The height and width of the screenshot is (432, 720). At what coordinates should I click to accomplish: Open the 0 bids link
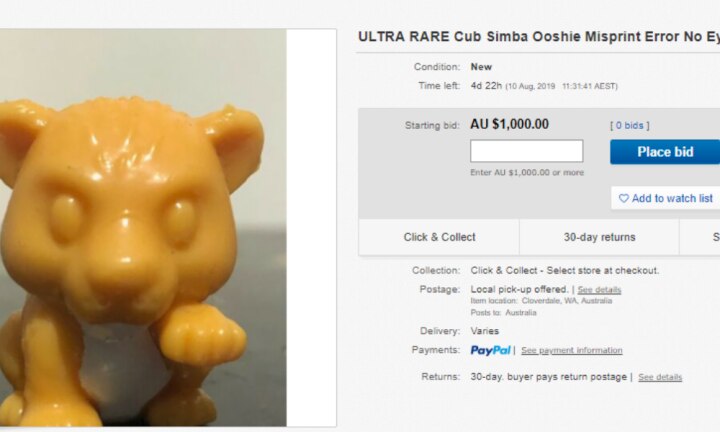pyautogui.click(x=630, y=125)
